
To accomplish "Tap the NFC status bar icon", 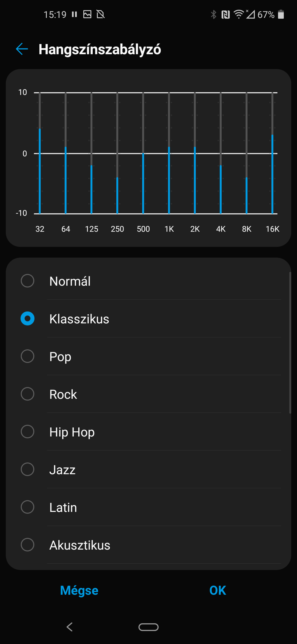I will [x=226, y=14].
